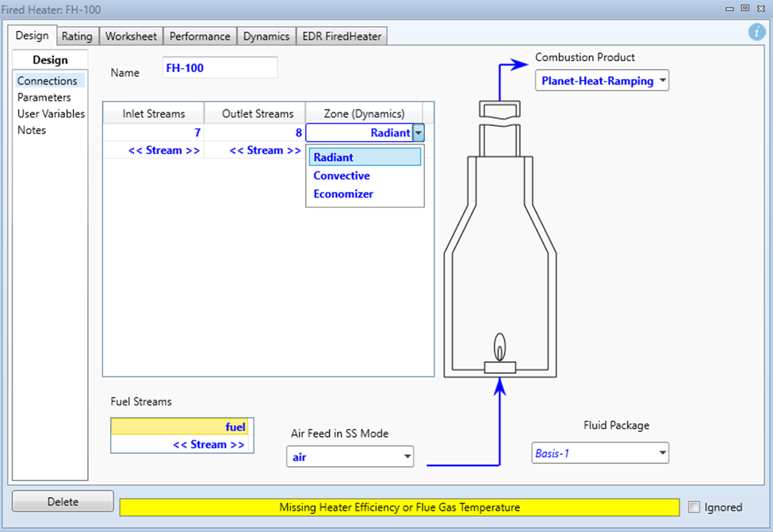Switch to the EDR FiredHeater tab
773x532 pixels.
point(342,36)
